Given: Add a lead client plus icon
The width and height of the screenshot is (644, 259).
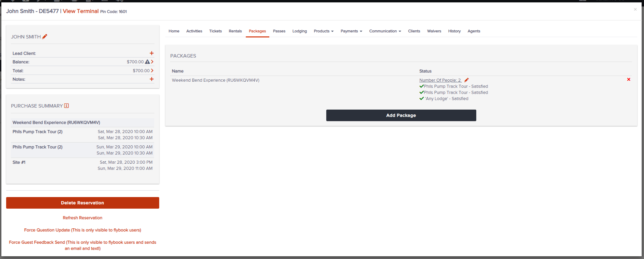Looking at the screenshot, I should point(152,53).
